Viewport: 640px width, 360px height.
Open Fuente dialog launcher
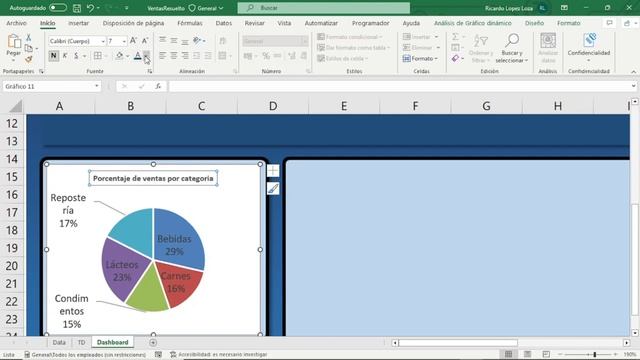150,71
